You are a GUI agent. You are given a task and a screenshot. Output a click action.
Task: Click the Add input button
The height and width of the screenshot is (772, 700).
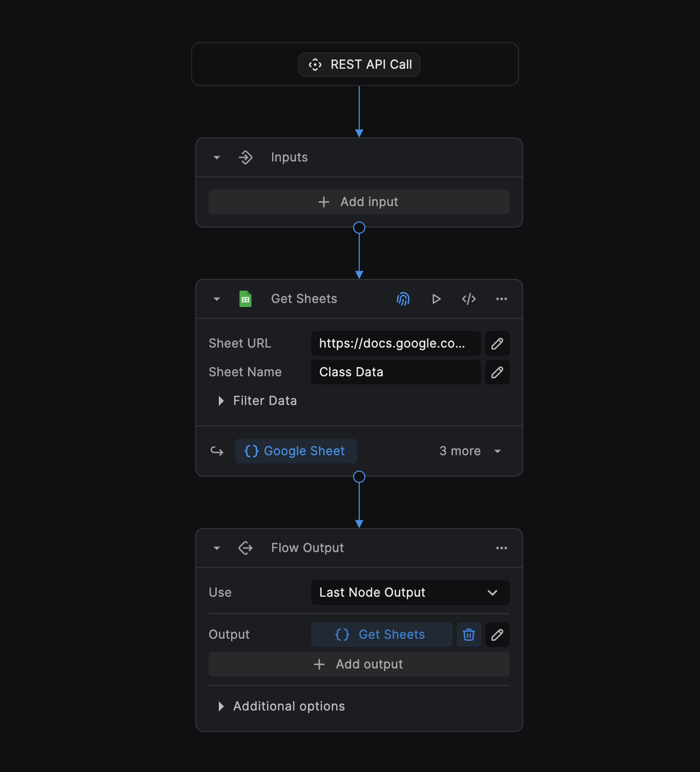[359, 202]
